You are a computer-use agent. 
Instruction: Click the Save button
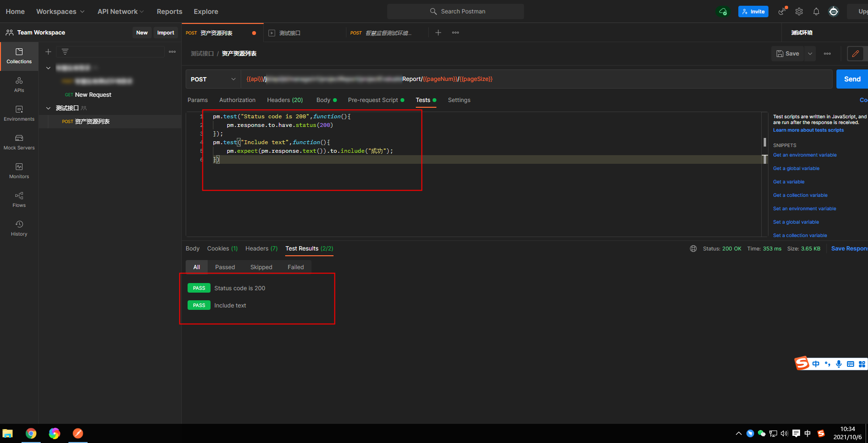tap(788, 54)
